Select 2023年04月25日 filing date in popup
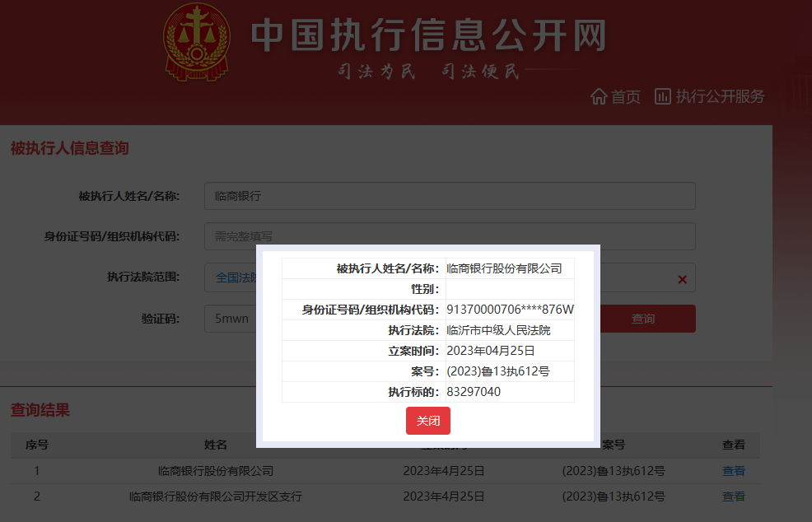812x522 pixels. [x=490, y=351]
